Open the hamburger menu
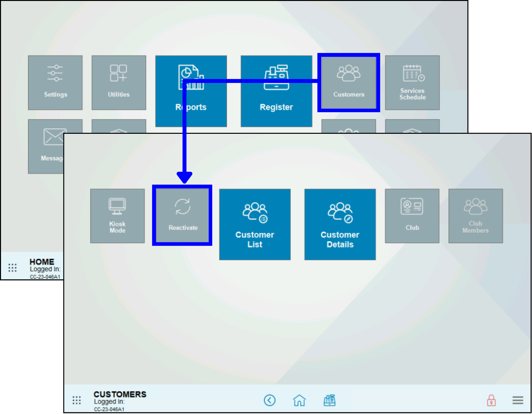This screenshot has height=414, width=532. tap(517, 400)
